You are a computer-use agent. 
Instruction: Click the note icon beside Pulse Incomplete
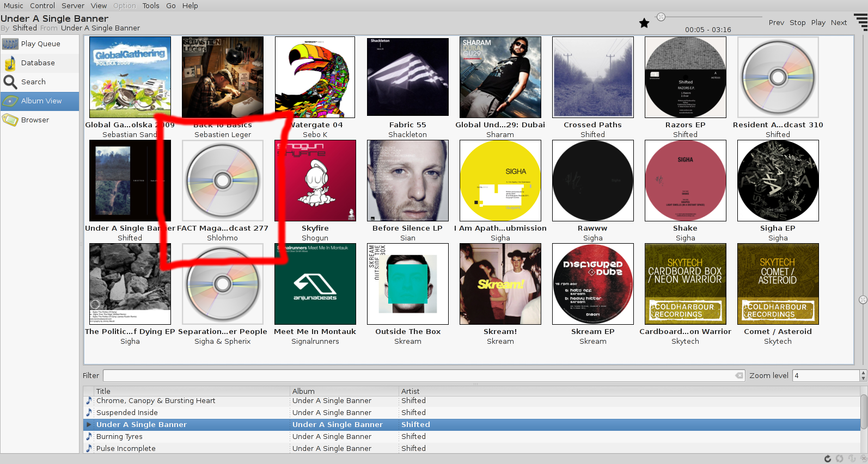pyautogui.click(x=89, y=448)
